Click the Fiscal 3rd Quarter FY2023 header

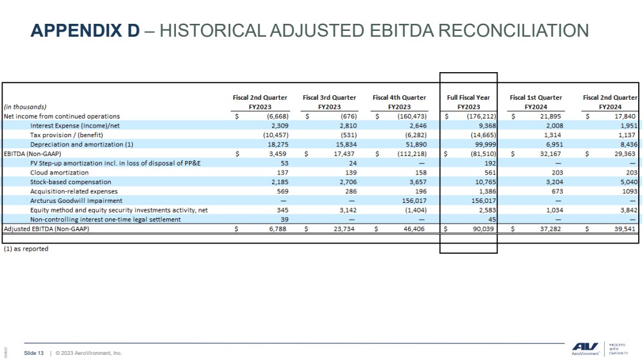click(x=329, y=102)
